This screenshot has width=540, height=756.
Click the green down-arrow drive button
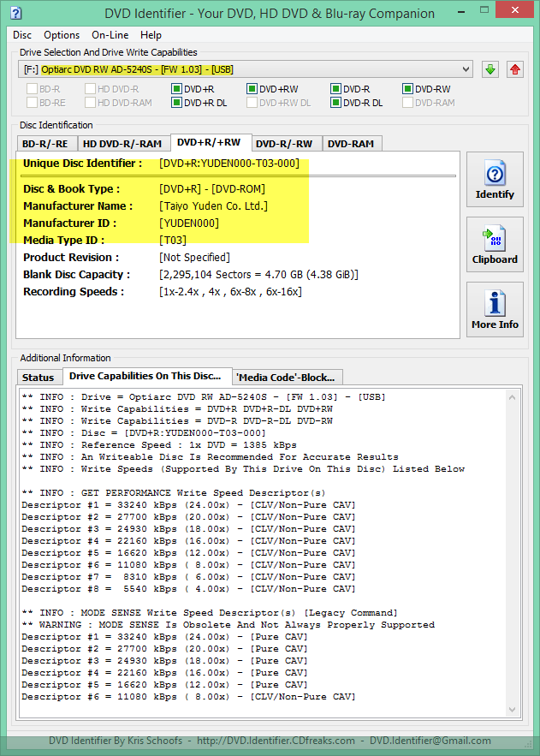point(490,69)
